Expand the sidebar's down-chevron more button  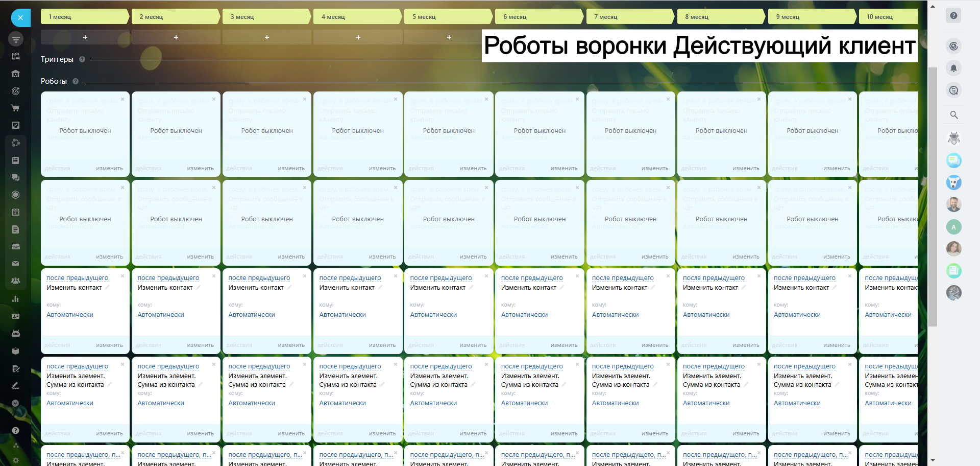(16, 403)
